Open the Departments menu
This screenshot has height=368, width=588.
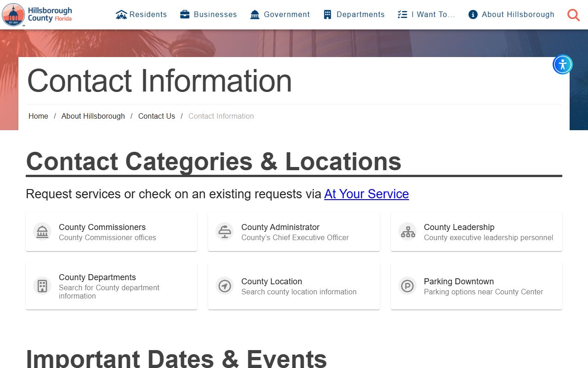[x=354, y=15]
